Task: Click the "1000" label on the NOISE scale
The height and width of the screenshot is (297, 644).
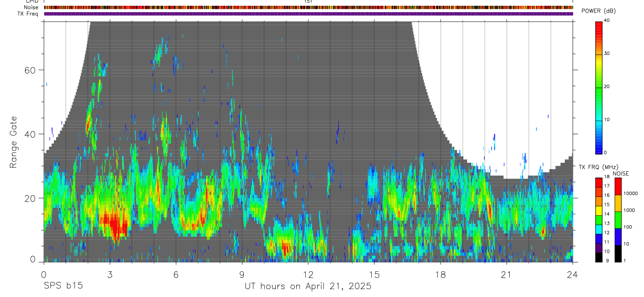Action: 628,211
